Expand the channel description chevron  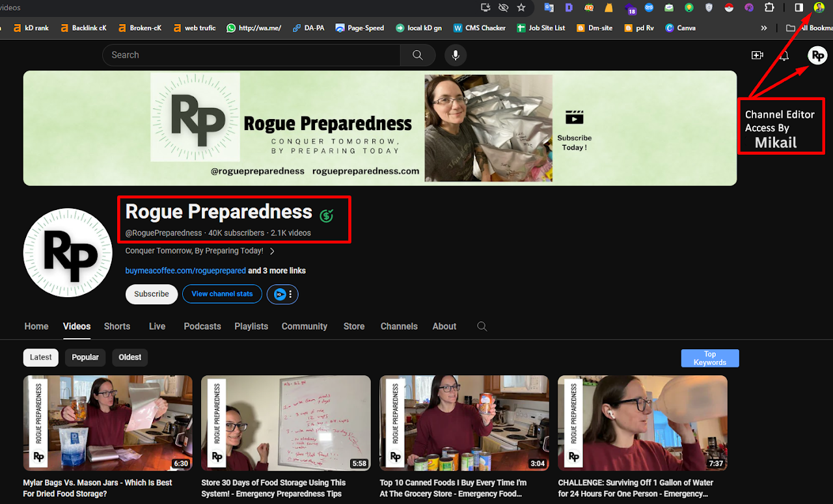[272, 251]
